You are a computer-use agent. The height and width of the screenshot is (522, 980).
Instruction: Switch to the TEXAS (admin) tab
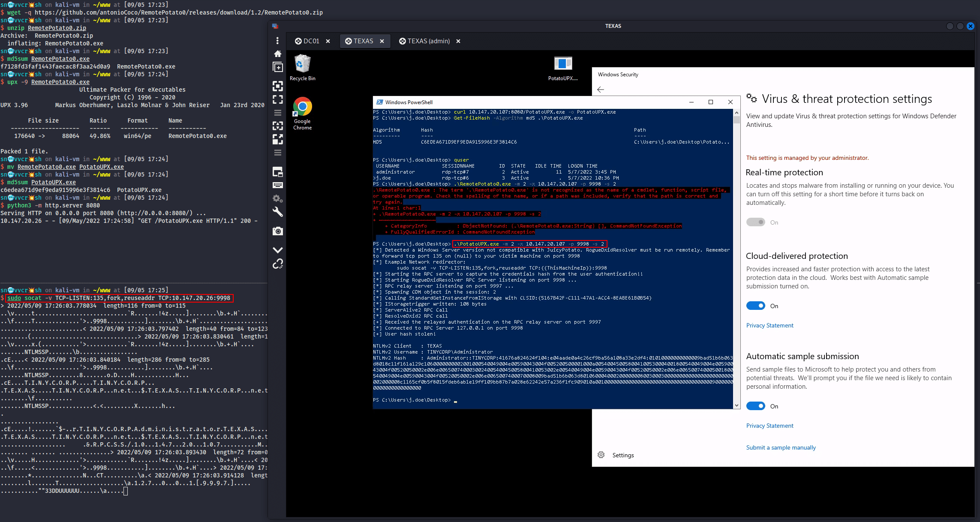428,41
